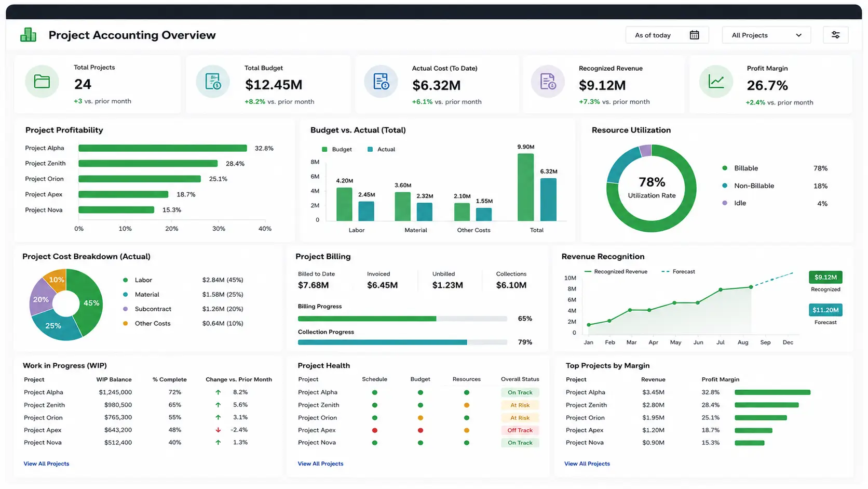868x489 pixels.
Task: Open View All Projects link under Top Projects
Action: [587, 464]
